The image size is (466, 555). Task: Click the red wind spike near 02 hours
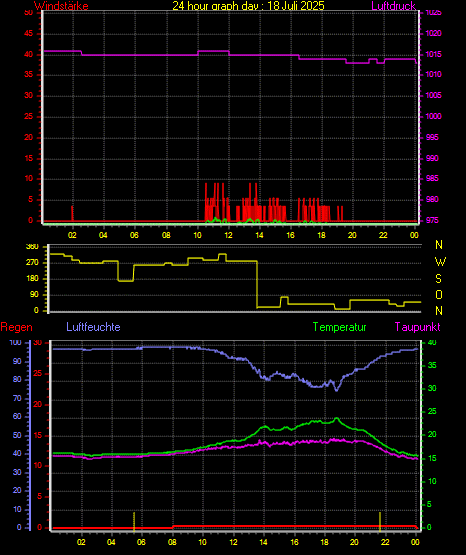73,213
